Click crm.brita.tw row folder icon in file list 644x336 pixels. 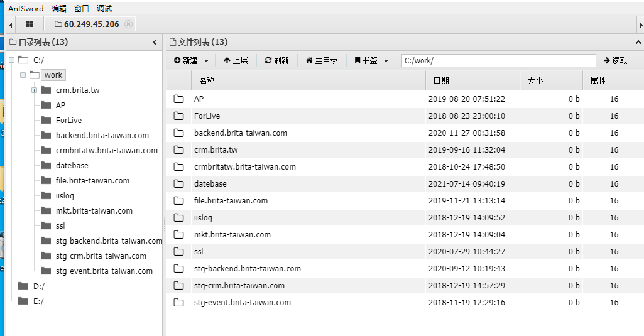(x=178, y=150)
